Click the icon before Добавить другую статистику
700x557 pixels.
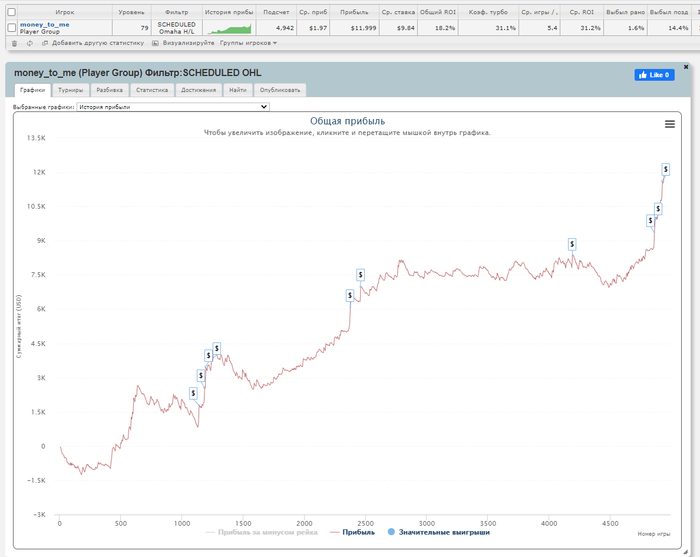click(x=45, y=43)
